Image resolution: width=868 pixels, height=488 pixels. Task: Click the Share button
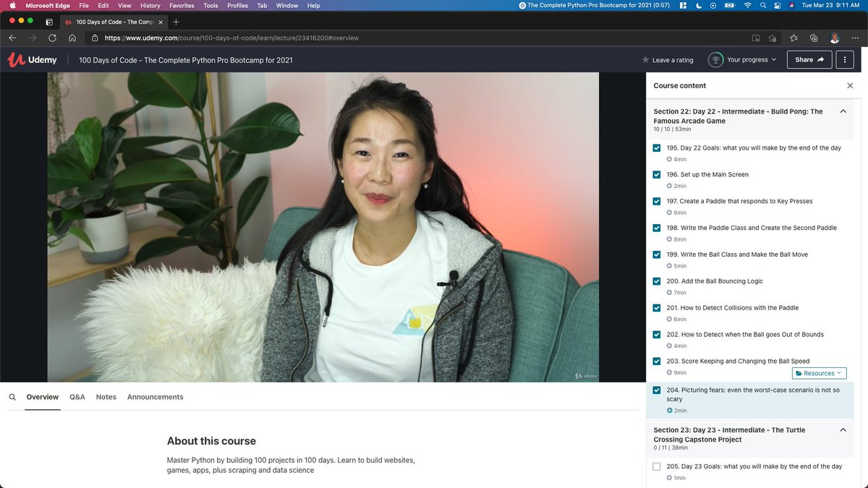tap(809, 60)
